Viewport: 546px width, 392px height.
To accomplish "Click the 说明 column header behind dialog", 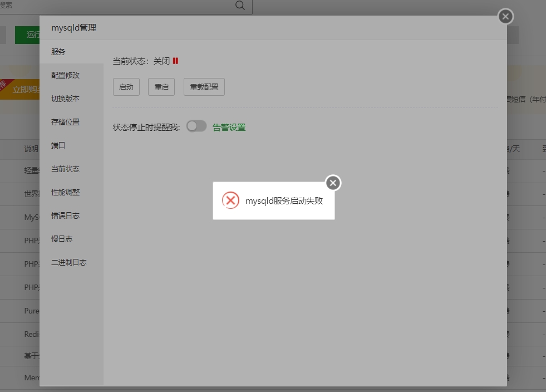I will 31,149.
